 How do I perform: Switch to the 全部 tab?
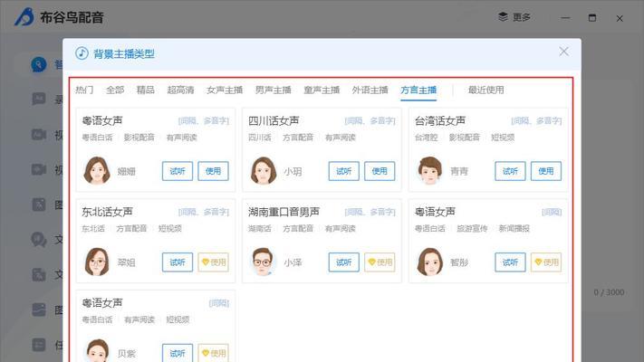point(115,90)
